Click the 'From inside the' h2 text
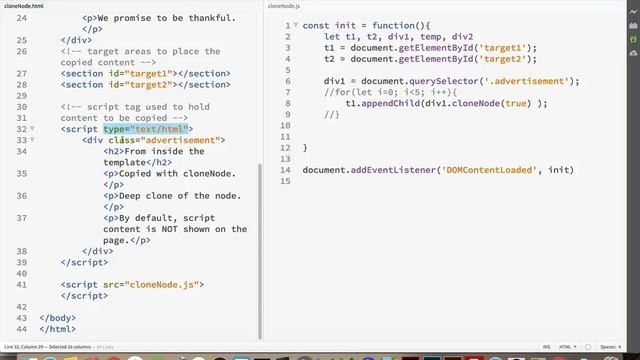The image size is (640, 360). click(164, 151)
